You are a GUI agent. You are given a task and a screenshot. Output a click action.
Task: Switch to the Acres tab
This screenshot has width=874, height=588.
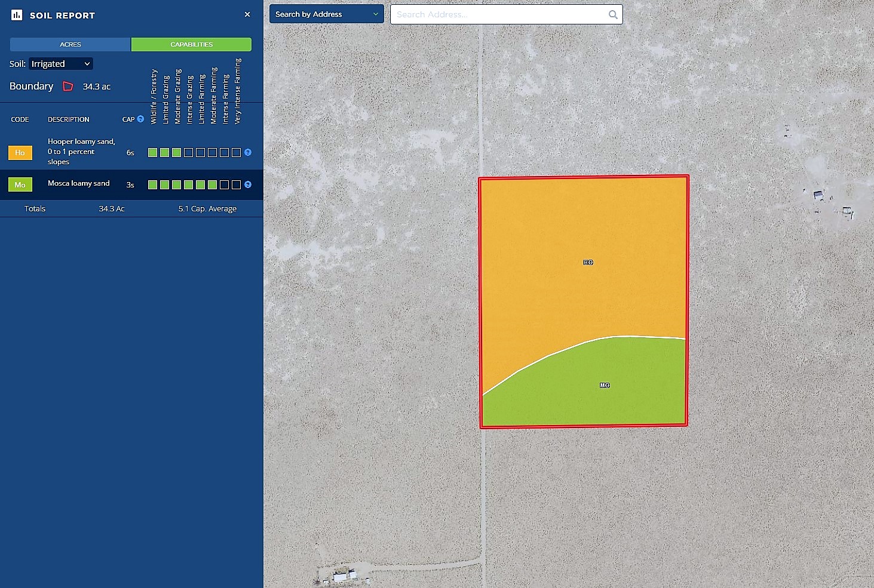(x=70, y=45)
